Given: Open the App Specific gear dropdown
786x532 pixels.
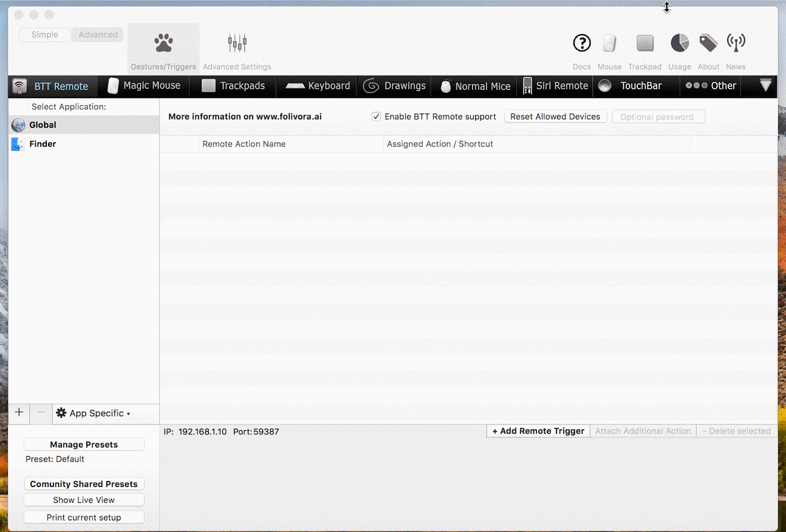Looking at the screenshot, I should click(x=94, y=413).
